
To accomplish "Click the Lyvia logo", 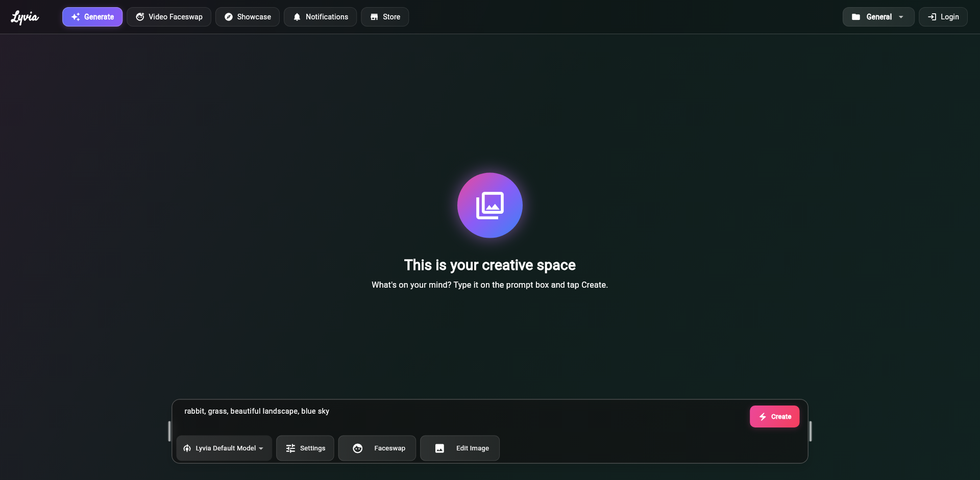I will 25,17.
